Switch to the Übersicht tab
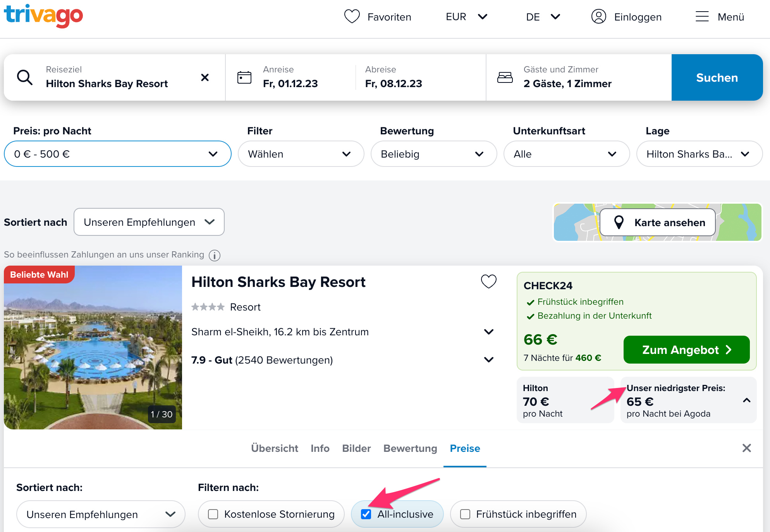This screenshot has height=532, width=770. click(275, 448)
